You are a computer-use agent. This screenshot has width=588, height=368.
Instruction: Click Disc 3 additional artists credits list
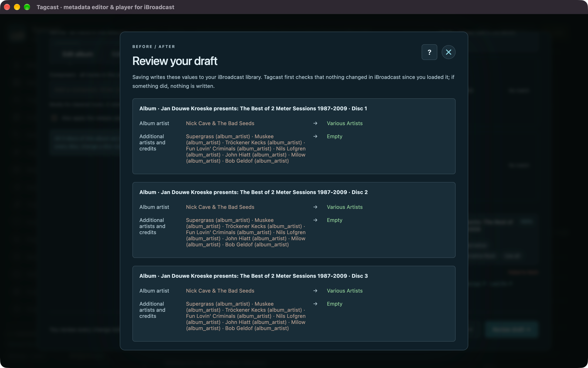pyautogui.click(x=246, y=316)
